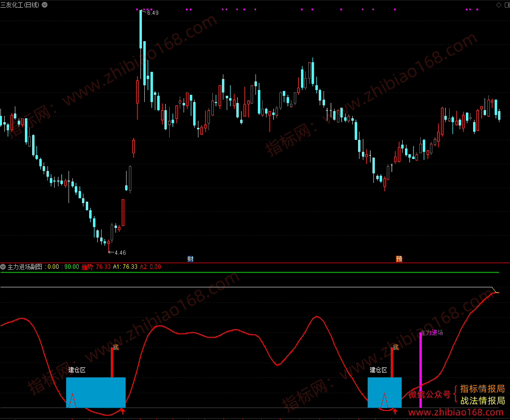The width and height of the screenshot is (510, 420).
Task: Click the A1: 76.33 readout
Action: [125, 267]
